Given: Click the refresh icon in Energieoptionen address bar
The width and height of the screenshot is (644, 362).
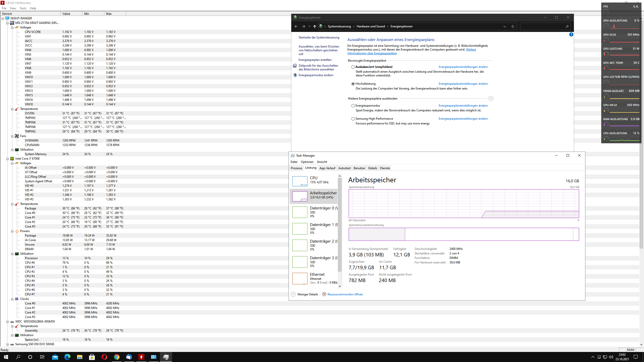Looking at the screenshot, I should pyautogui.click(x=513, y=26).
